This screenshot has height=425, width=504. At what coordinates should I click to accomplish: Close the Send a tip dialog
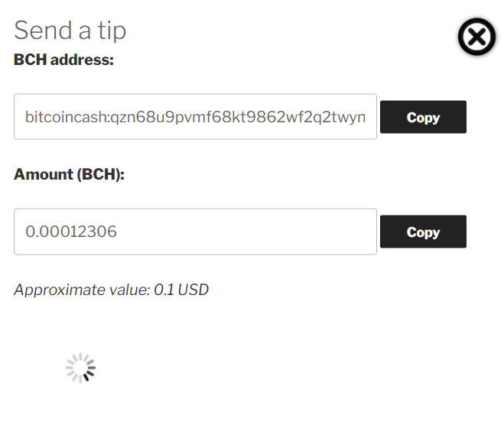point(476,36)
